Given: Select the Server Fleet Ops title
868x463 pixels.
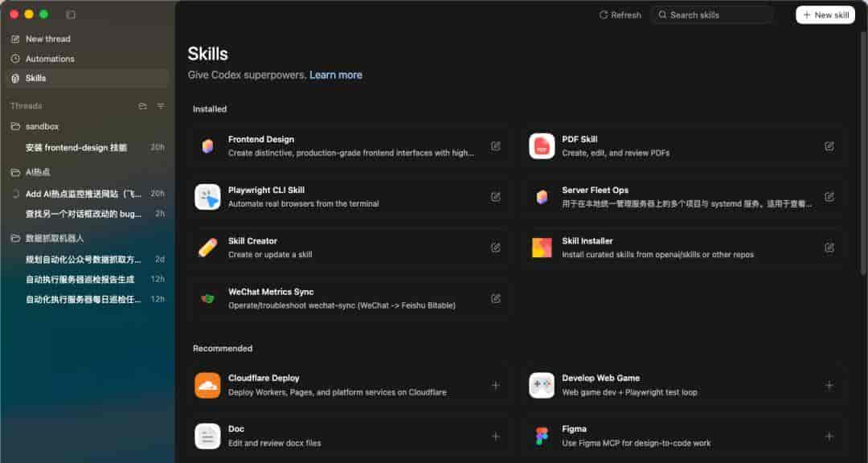Looking at the screenshot, I should (x=595, y=190).
